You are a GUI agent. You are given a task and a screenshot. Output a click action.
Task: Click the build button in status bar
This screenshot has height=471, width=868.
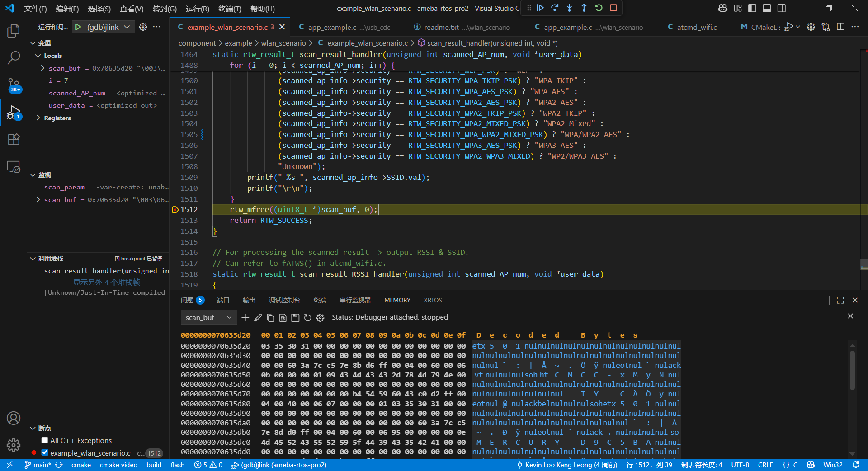pyautogui.click(x=154, y=465)
